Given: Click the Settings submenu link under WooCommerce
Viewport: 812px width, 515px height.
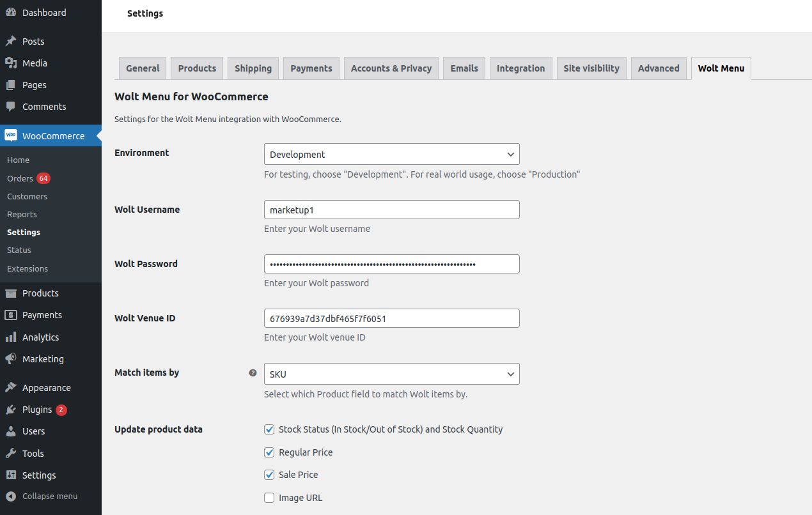Looking at the screenshot, I should pyautogui.click(x=24, y=233).
